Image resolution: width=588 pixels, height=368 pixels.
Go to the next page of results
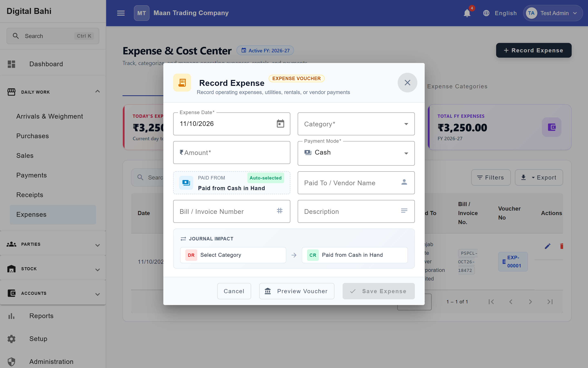530,302
